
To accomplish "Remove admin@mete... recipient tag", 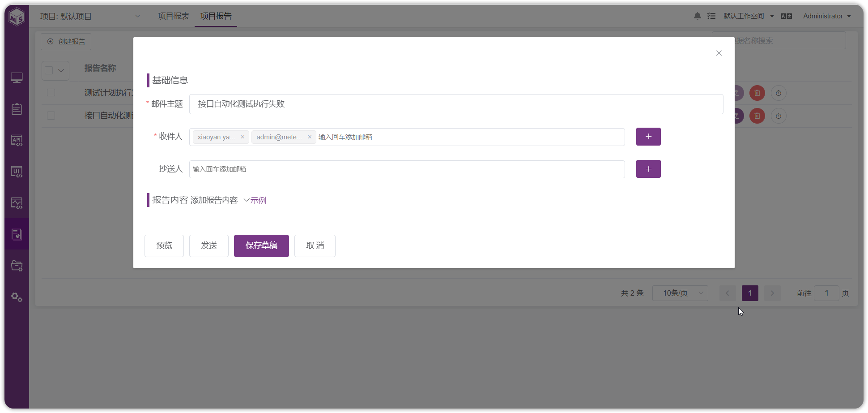I will tap(310, 137).
